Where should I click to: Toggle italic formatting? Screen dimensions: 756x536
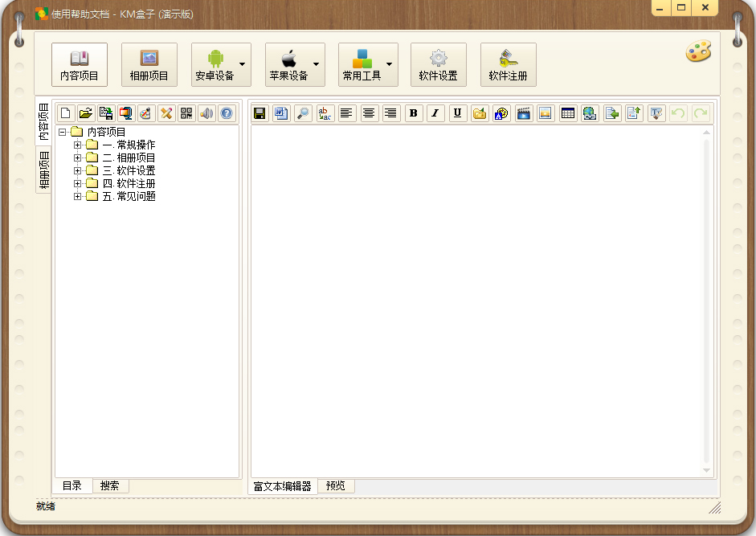pyautogui.click(x=435, y=113)
